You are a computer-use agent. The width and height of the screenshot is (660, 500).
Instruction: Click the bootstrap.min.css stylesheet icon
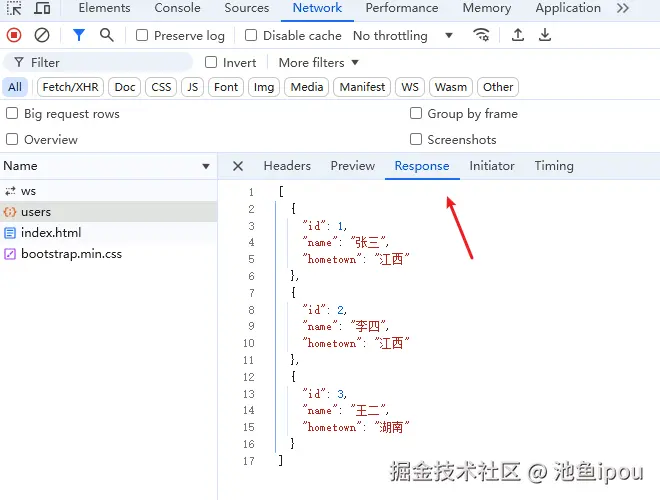pyautogui.click(x=10, y=254)
